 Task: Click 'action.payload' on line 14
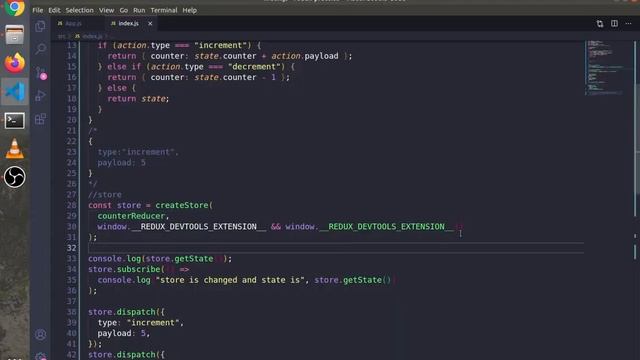click(305, 56)
